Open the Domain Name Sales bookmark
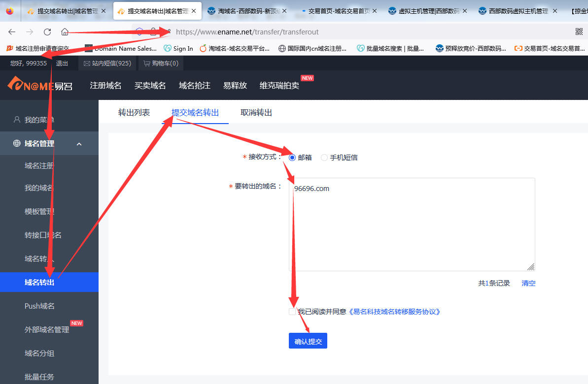This screenshot has height=384, width=588. [121, 48]
